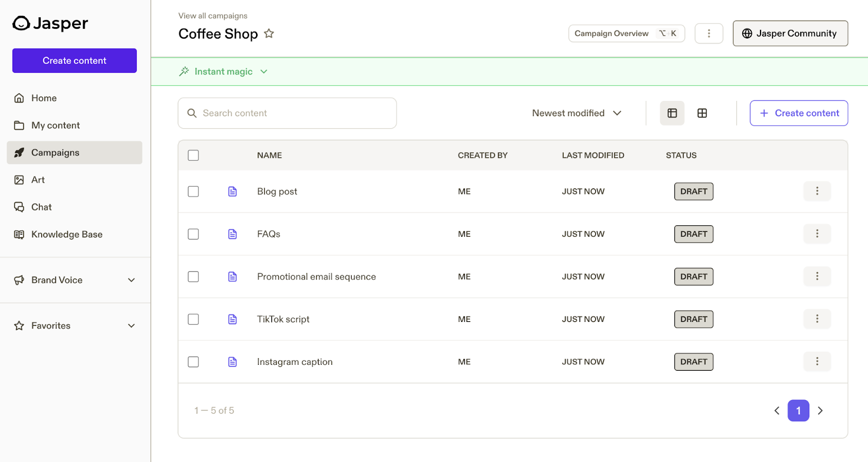This screenshot has width=868, height=462.
Task: Open more options for Blog post row
Action: click(816, 191)
